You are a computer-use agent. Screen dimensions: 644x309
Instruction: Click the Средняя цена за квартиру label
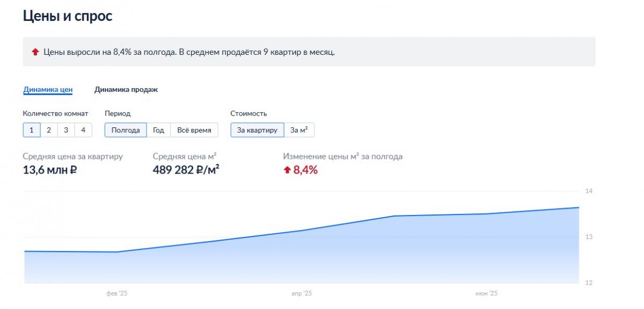click(73, 156)
